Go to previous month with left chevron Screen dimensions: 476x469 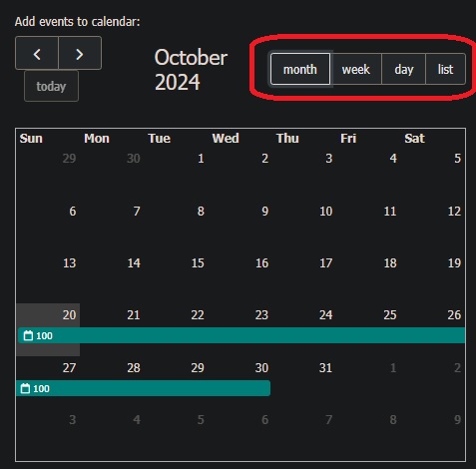37,53
